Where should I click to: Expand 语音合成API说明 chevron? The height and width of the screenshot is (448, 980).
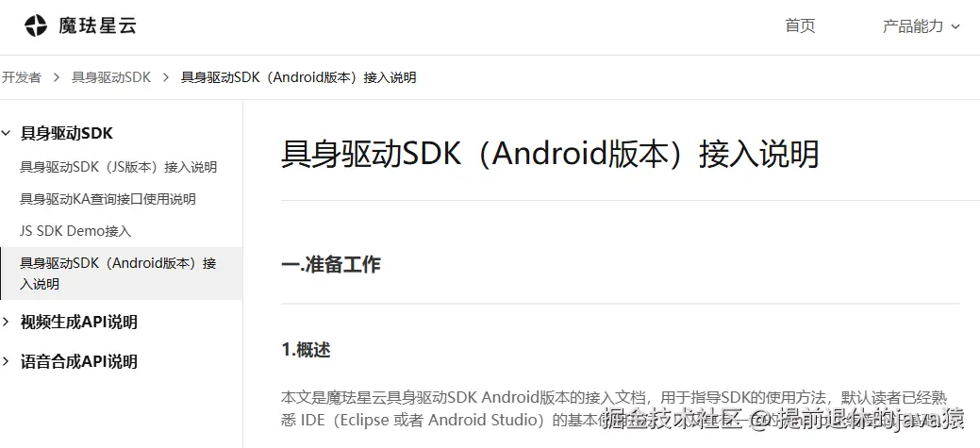point(7,362)
